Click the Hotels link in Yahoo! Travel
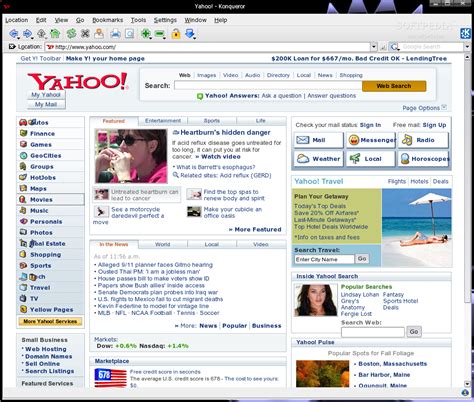 [419, 181]
